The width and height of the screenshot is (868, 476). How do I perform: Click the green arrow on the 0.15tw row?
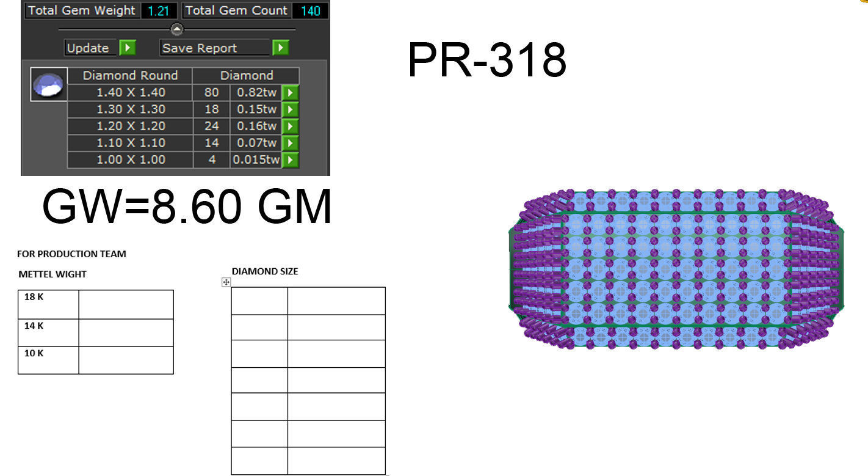[291, 109]
